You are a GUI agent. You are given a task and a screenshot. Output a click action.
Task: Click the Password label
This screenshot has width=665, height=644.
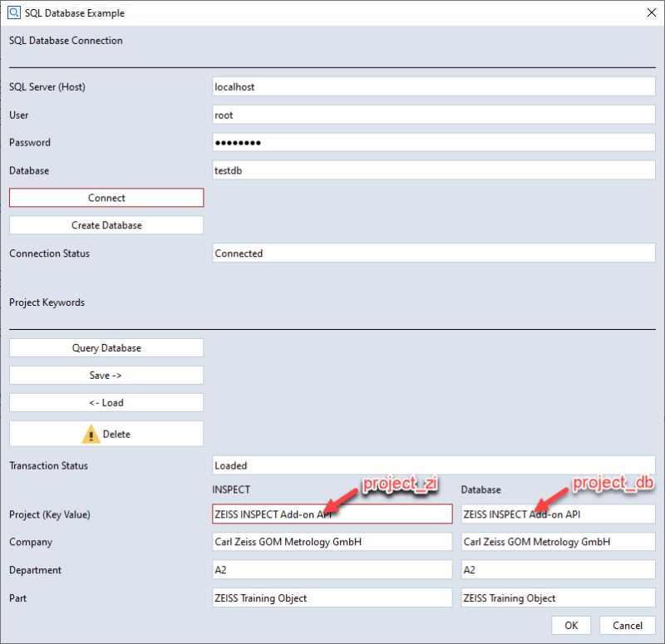click(x=30, y=142)
